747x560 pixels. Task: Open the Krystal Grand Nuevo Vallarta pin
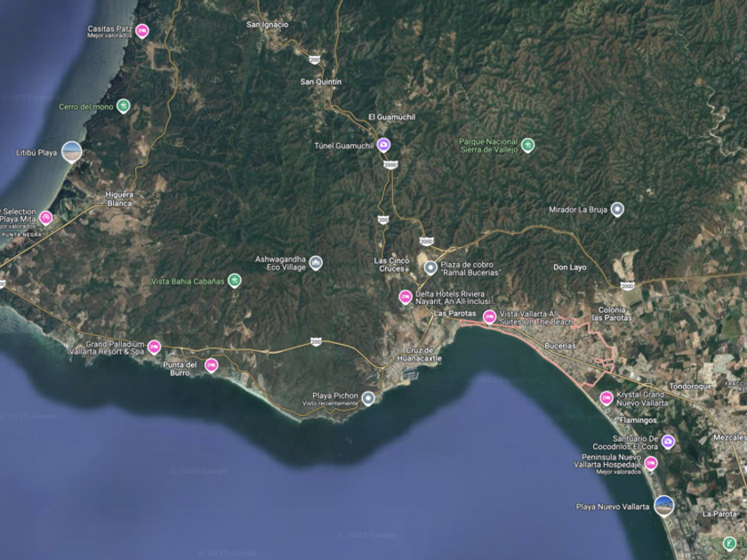(606, 398)
